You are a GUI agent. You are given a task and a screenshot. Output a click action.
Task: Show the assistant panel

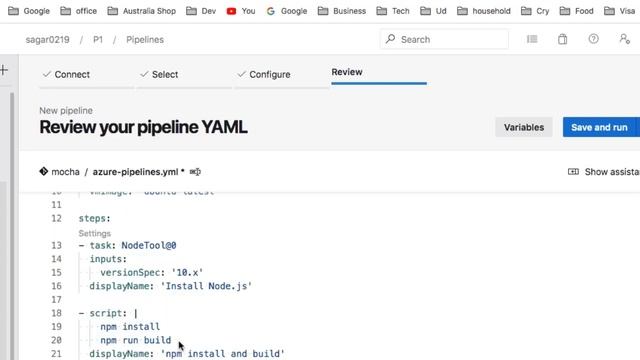(604, 172)
